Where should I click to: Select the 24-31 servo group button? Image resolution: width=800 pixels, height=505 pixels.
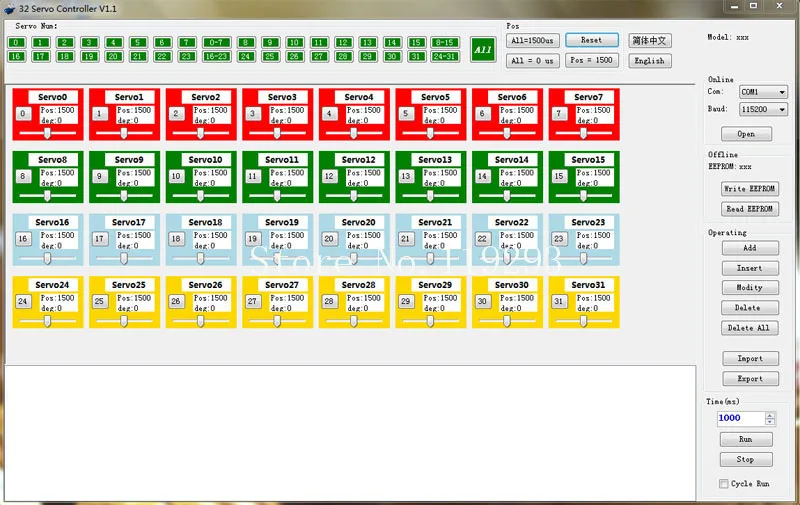[444, 56]
